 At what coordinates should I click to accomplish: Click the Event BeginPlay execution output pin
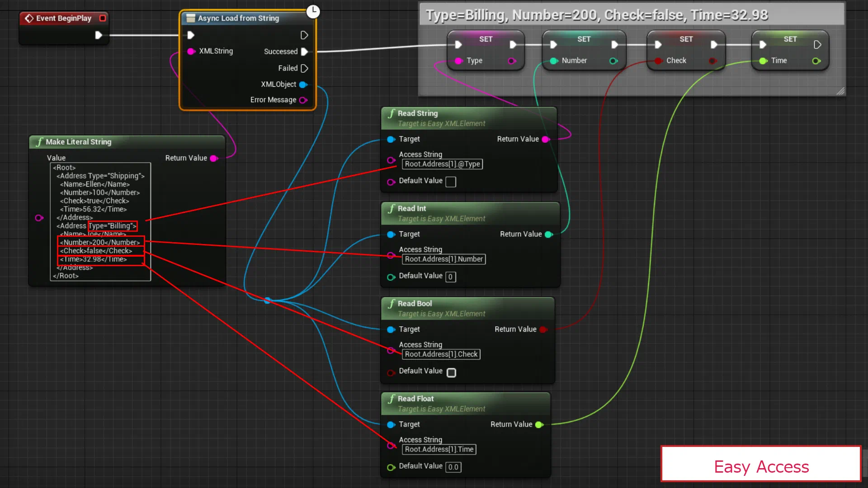[99, 35]
